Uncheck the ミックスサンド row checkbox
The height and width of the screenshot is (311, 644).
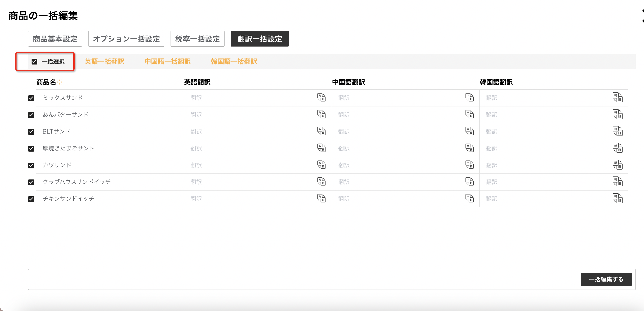pos(31,98)
